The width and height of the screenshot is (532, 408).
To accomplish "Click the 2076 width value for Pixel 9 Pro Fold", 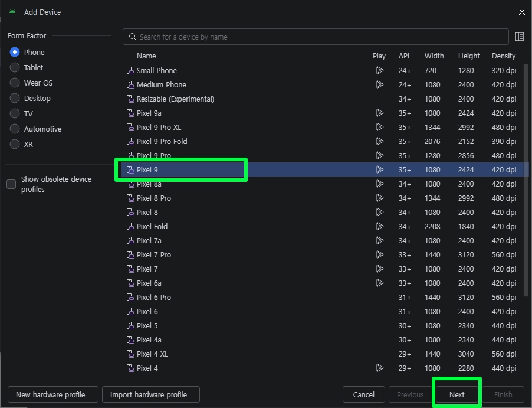I will pos(432,141).
